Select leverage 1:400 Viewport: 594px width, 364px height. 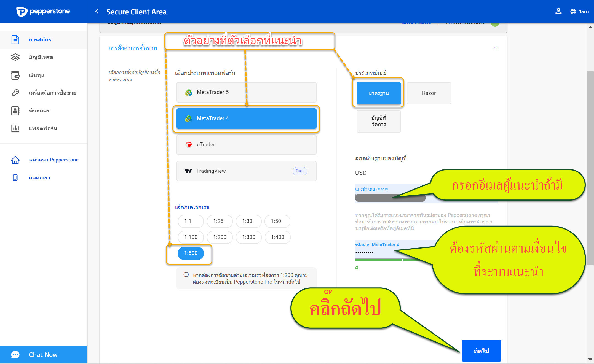coord(277,237)
